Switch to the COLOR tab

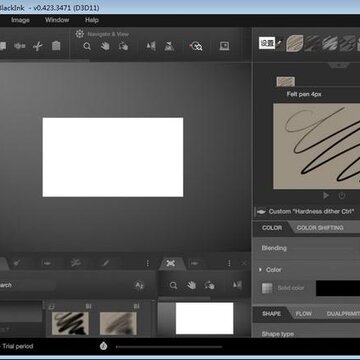tap(272, 228)
